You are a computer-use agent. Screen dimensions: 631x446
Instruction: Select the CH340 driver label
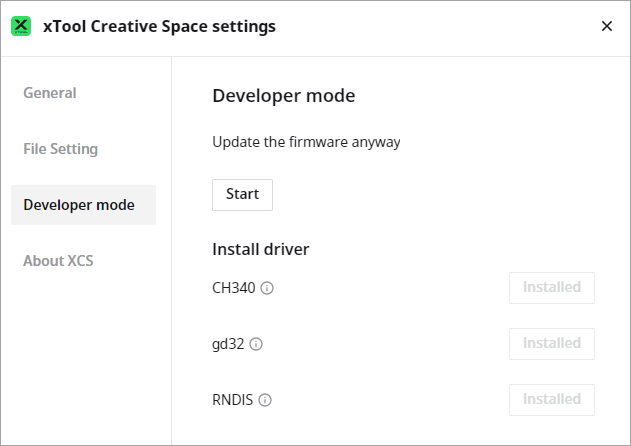tap(234, 288)
